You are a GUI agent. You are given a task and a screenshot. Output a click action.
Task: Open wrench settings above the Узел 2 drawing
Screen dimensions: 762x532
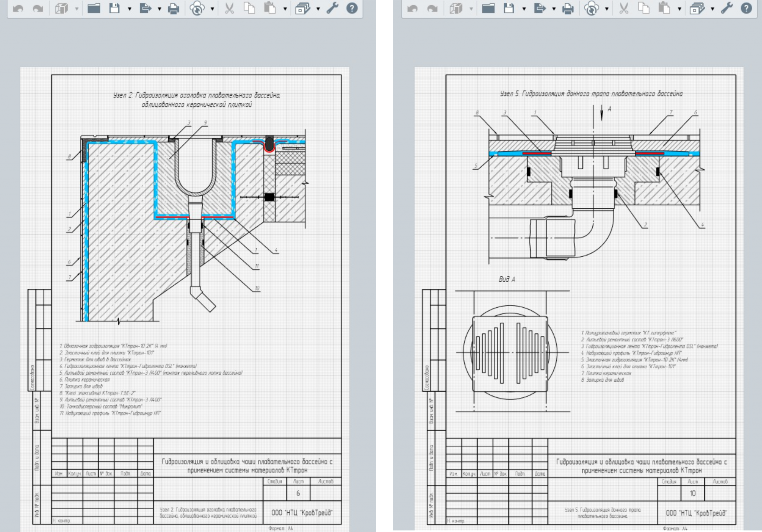click(332, 8)
